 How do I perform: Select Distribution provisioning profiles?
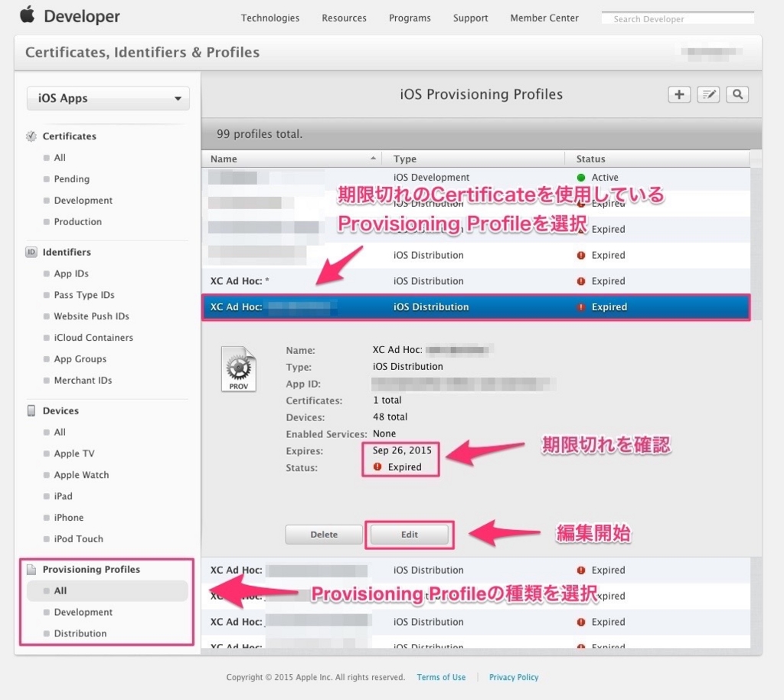click(x=80, y=633)
